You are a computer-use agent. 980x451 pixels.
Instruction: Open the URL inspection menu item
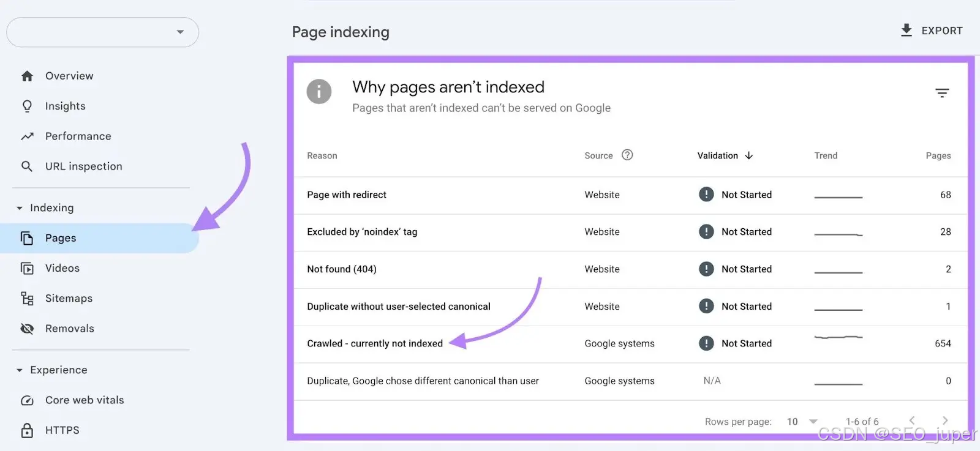84,166
